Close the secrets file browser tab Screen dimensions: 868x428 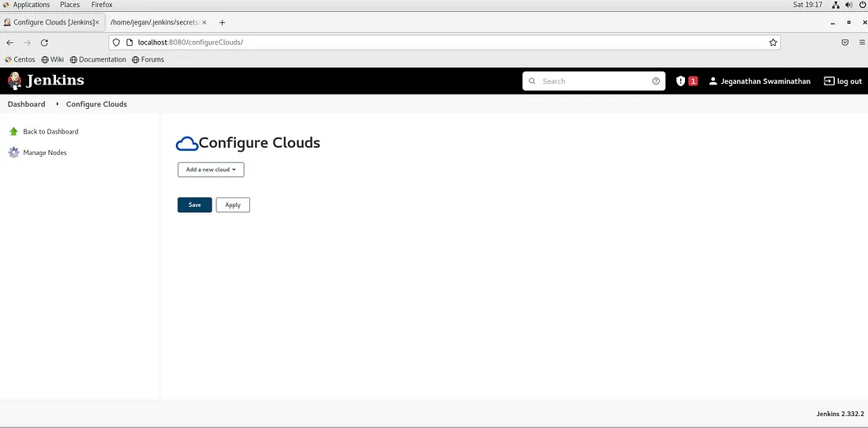click(204, 23)
